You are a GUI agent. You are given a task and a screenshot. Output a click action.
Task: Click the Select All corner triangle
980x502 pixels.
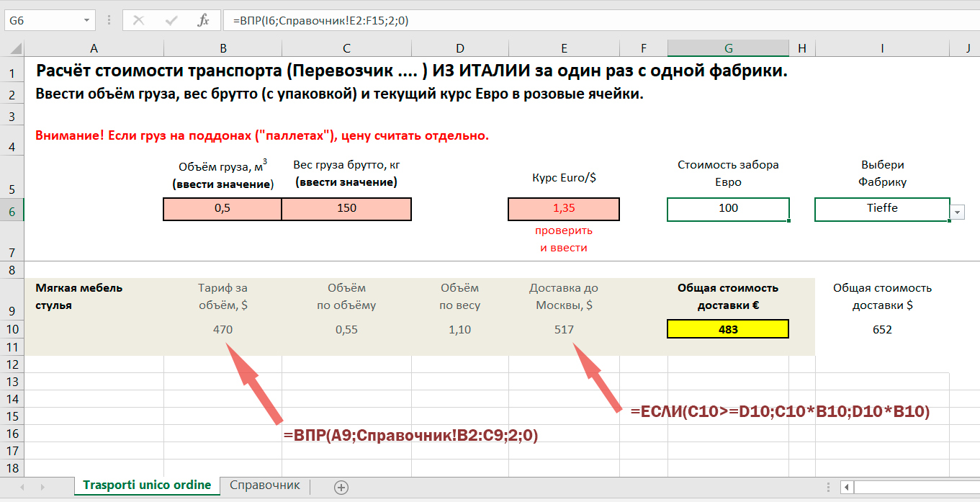[12, 49]
